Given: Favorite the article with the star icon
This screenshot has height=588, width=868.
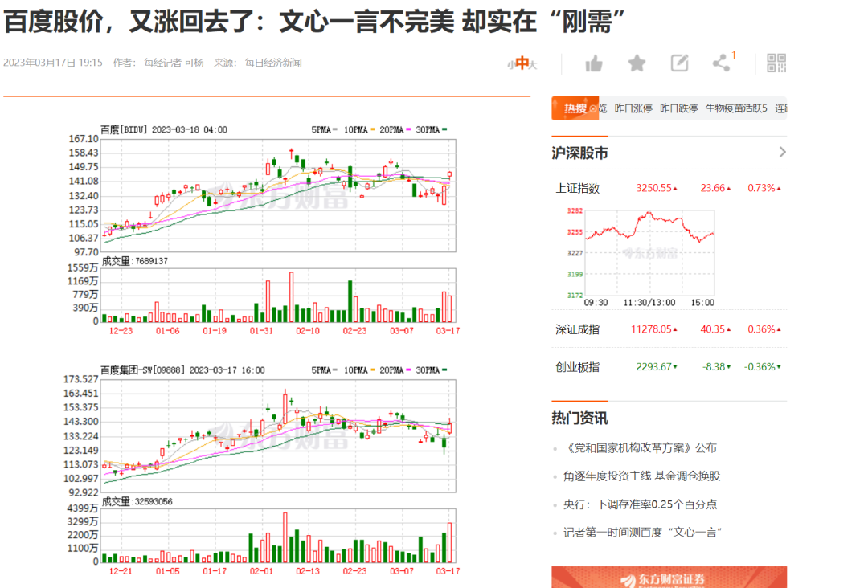Looking at the screenshot, I should click(637, 63).
